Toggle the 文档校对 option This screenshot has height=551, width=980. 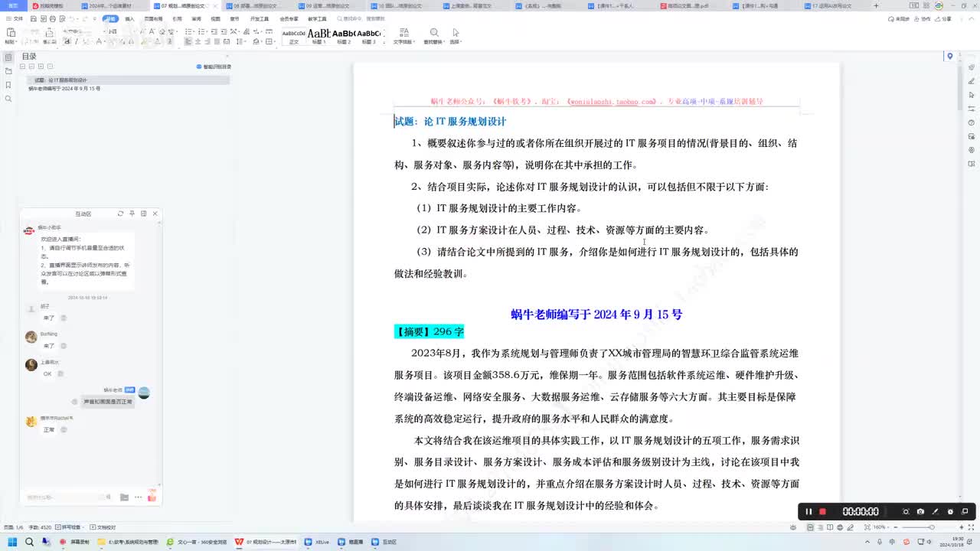pyautogui.click(x=103, y=527)
